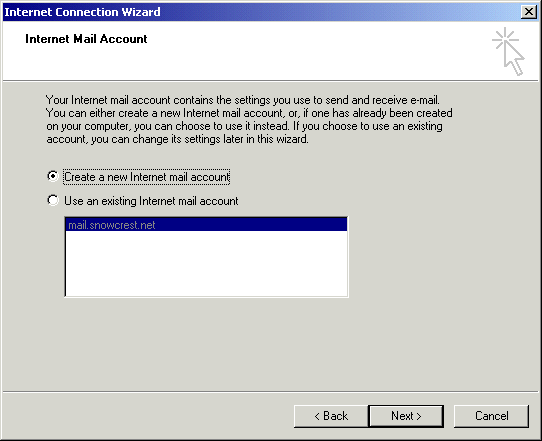
Task: Go Back to the previous wizard page
Action: coord(331,416)
